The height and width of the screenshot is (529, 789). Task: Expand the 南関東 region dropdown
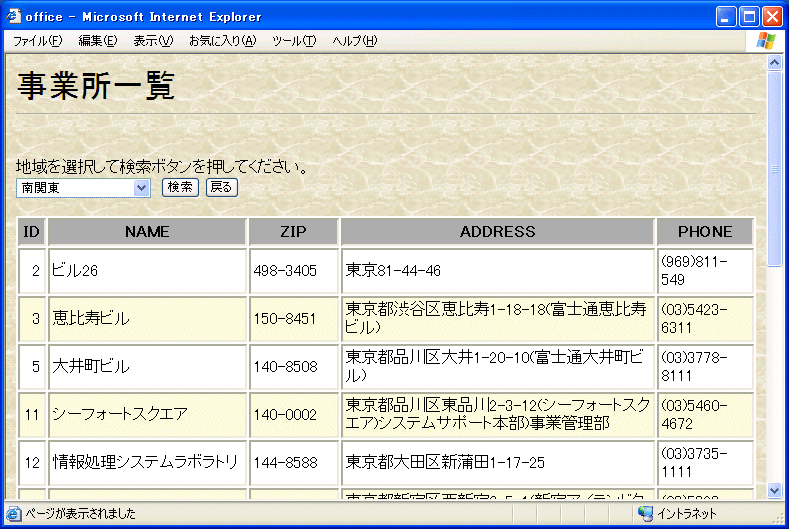click(x=141, y=188)
